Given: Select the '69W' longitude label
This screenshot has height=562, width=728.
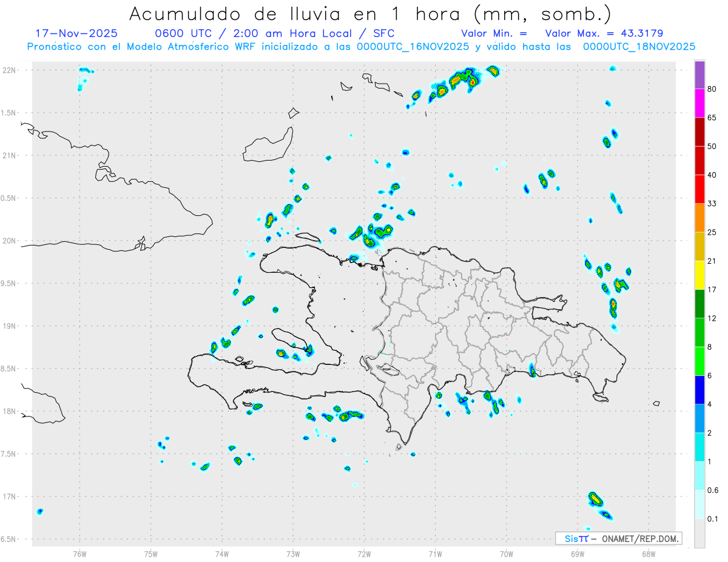Looking at the screenshot, I should pyautogui.click(x=578, y=554).
